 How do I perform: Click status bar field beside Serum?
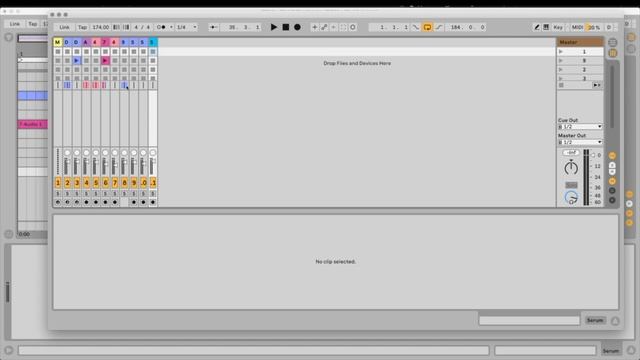(529, 320)
